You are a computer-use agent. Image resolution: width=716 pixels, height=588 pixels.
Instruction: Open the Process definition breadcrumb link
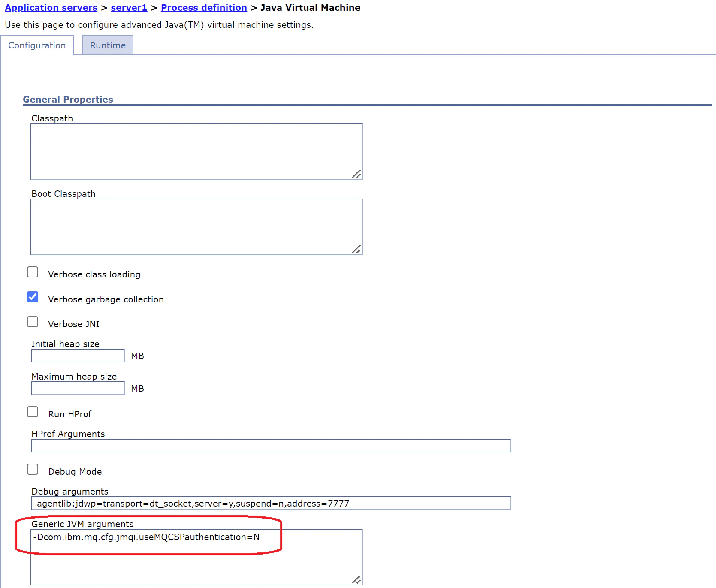204,8
